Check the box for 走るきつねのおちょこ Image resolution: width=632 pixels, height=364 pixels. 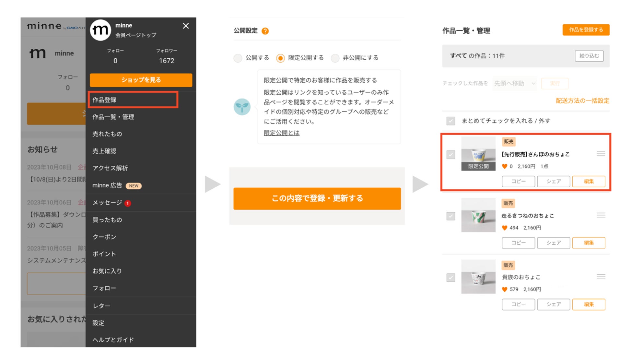[451, 216]
